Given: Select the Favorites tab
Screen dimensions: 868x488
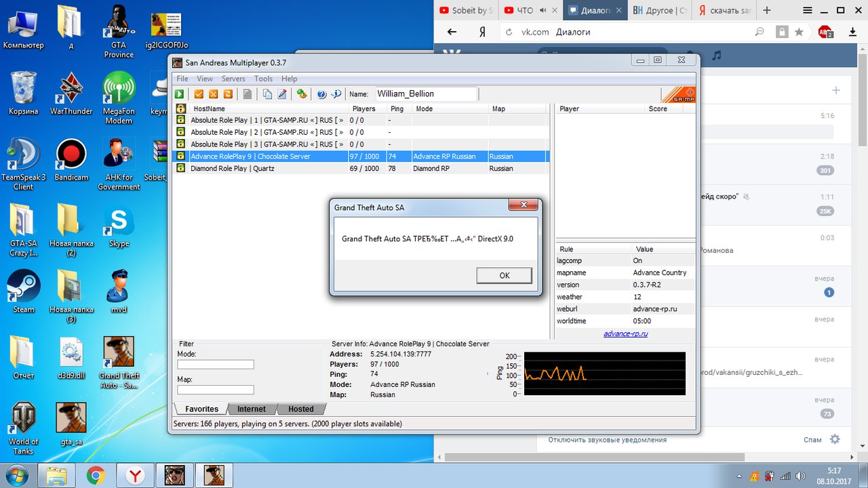Looking at the screenshot, I should point(201,409).
